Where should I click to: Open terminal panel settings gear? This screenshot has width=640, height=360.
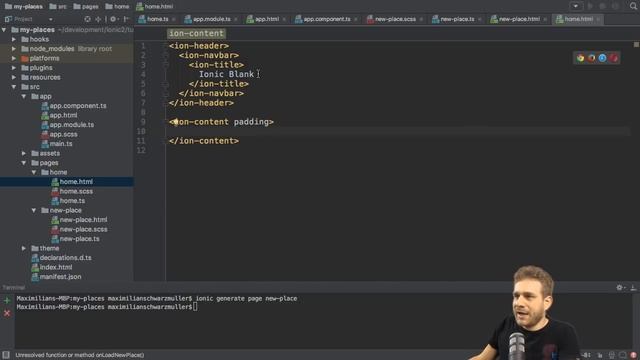coord(620,288)
